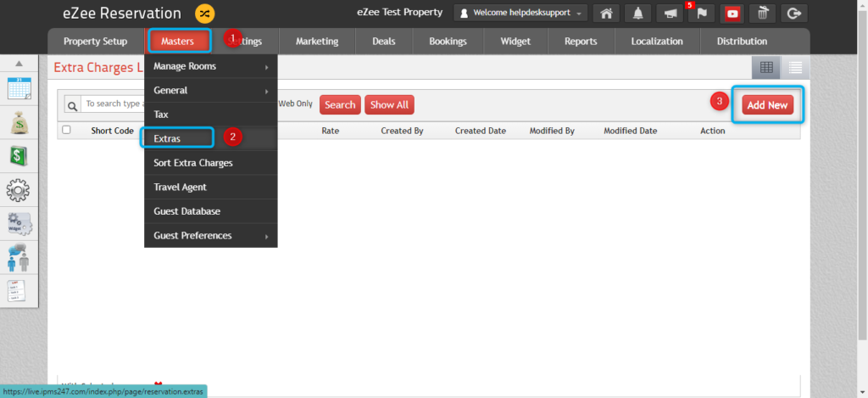The image size is (868, 398).
Task: Click the red Search button
Action: [340, 104]
